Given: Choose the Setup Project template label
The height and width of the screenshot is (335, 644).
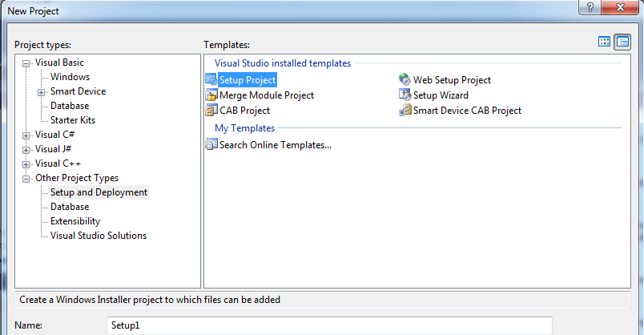Looking at the screenshot, I should coord(248,79).
